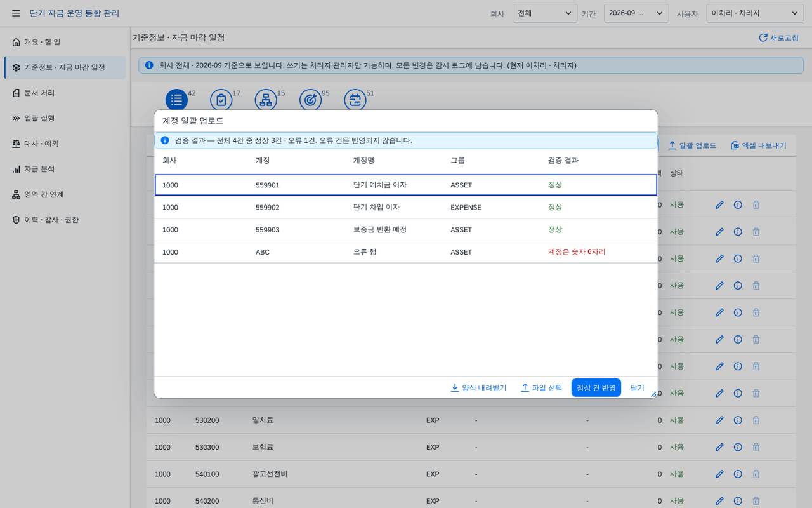The image size is (812, 508).
Task: Click the ABC account cell
Action: click(x=263, y=252)
